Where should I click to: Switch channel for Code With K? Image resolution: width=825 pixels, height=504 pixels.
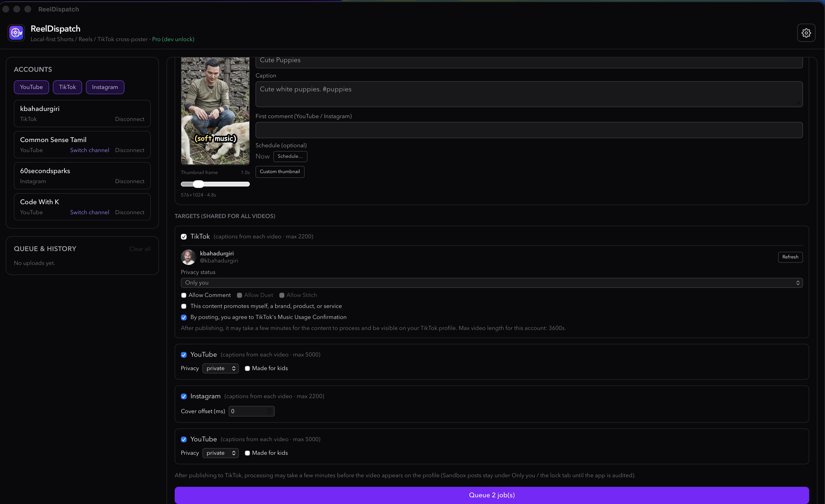tap(89, 213)
